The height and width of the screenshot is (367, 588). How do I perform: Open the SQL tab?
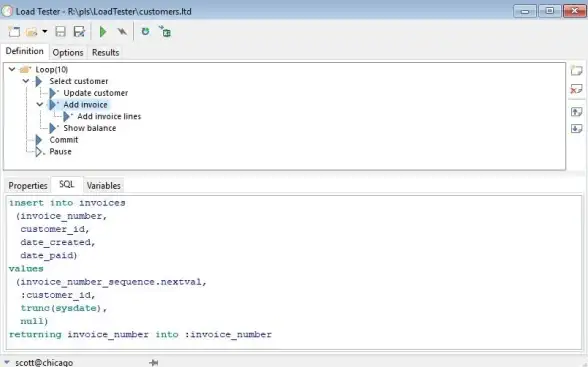coord(67,184)
